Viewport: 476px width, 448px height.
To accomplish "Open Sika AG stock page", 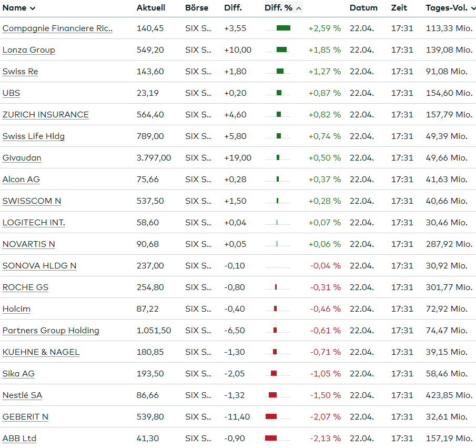I will pyautogui.click(x=18, y=374).
